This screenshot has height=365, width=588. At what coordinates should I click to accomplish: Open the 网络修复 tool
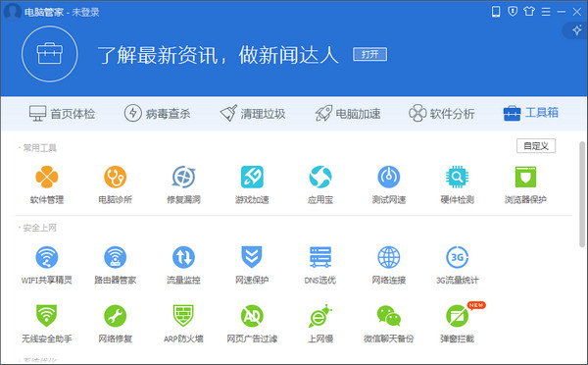click(115, 324)
